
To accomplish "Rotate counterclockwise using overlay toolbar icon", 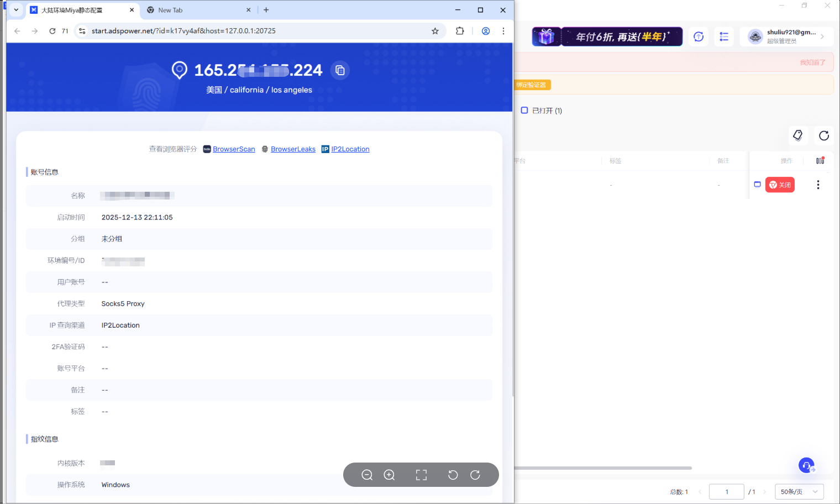I will 453,475.
